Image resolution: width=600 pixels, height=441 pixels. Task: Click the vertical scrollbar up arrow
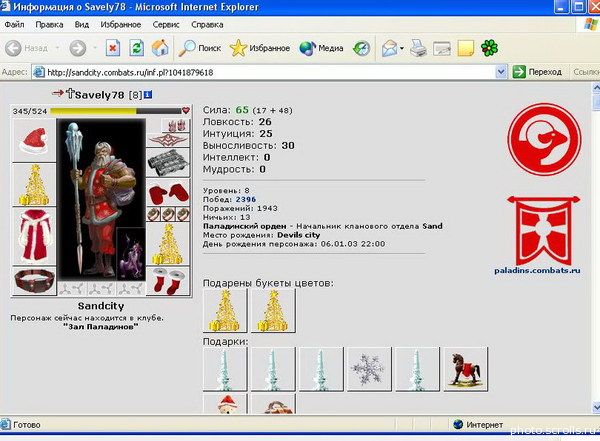596,88
